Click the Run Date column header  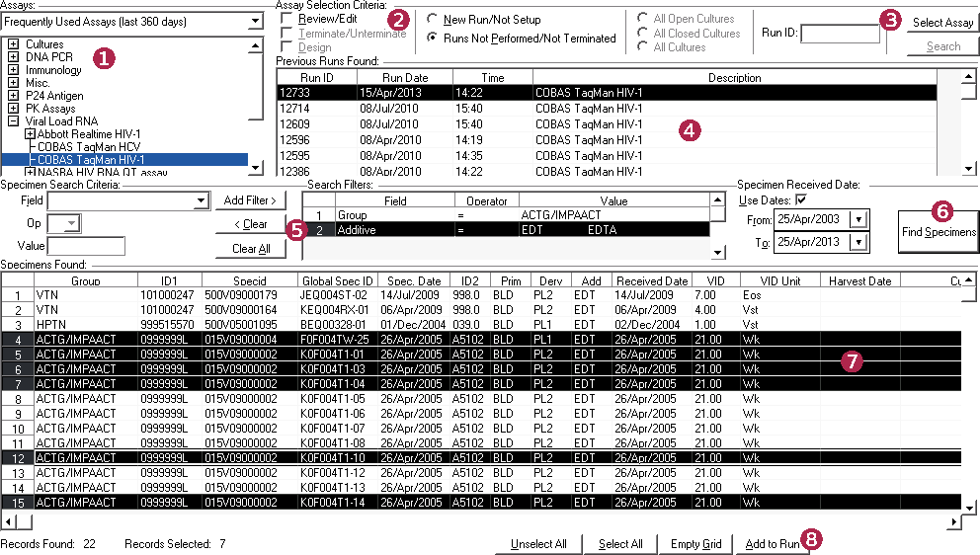point(405,77)
